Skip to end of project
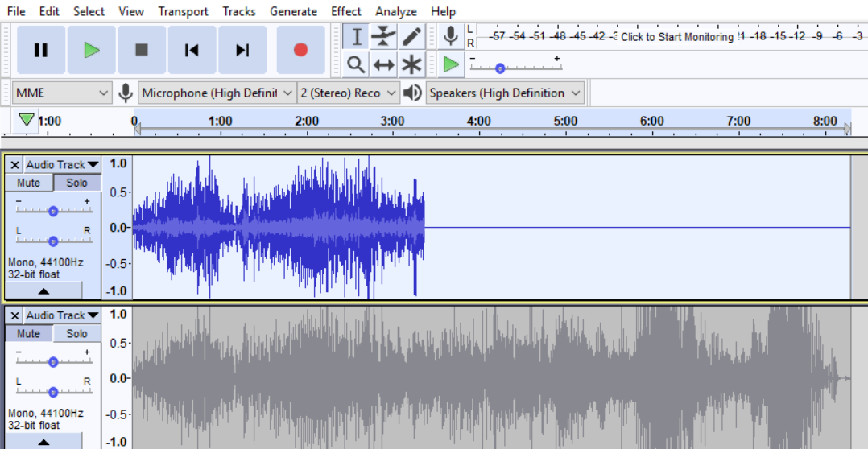 coord(242,50)
